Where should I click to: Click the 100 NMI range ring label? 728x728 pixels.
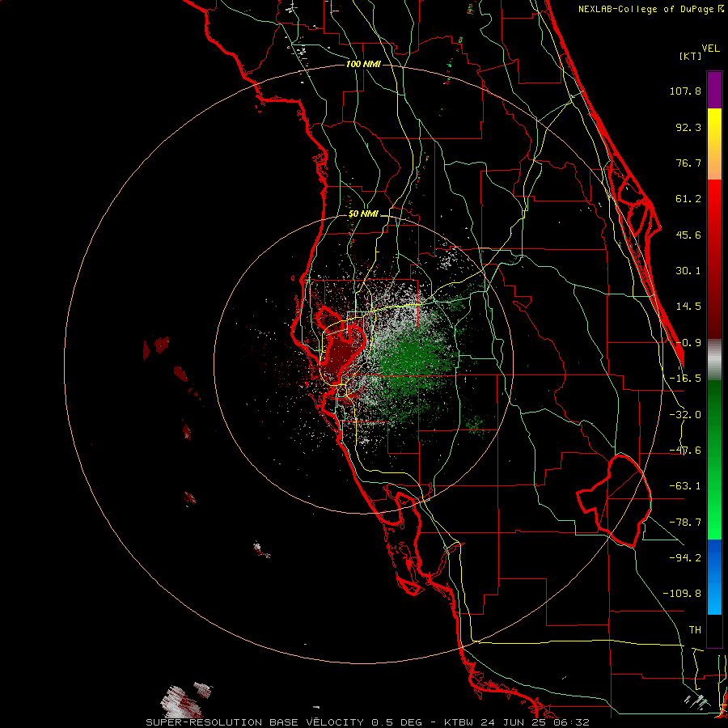(x=363, y=64)
